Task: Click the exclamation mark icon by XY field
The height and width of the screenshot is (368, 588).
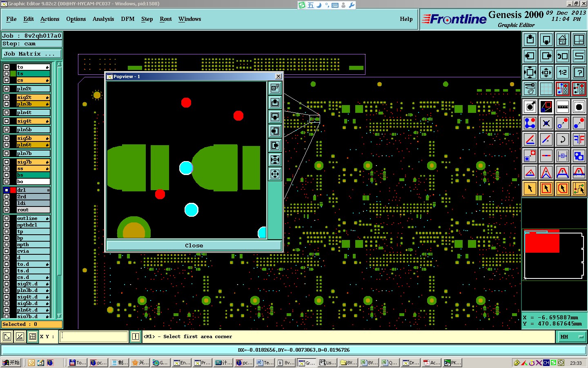Action: (x=136, y=337)
